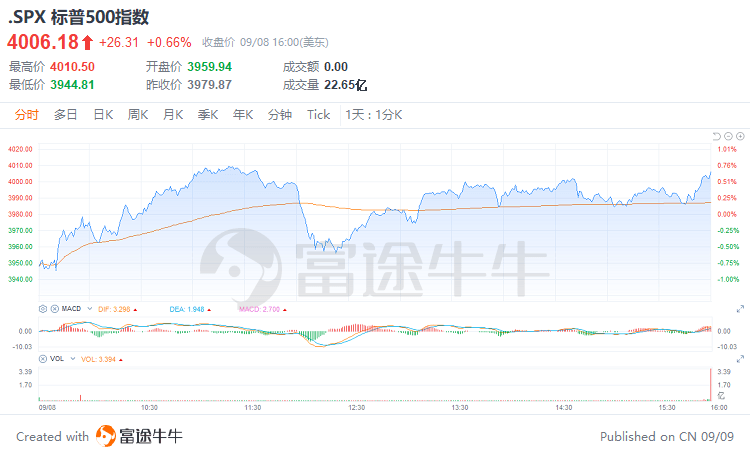Reset chart view with undo arrow
Viewport: 750px width, 457px height.
(717, 136)
